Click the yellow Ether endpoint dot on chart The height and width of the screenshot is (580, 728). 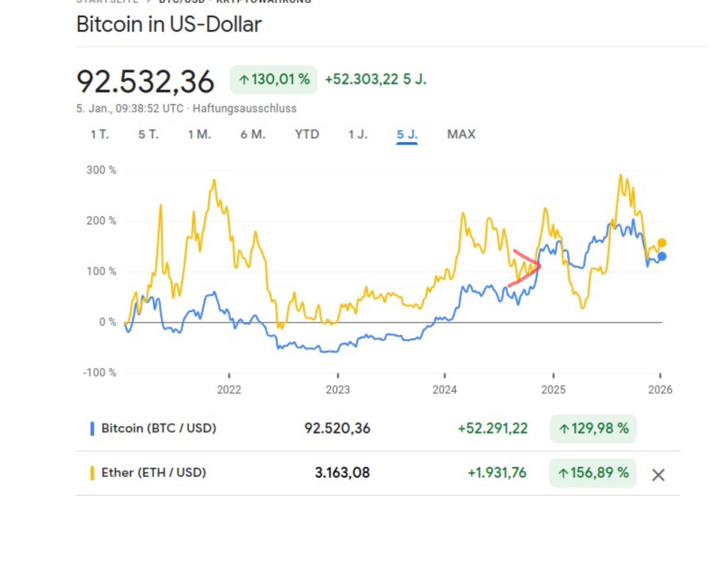point(662,243)
